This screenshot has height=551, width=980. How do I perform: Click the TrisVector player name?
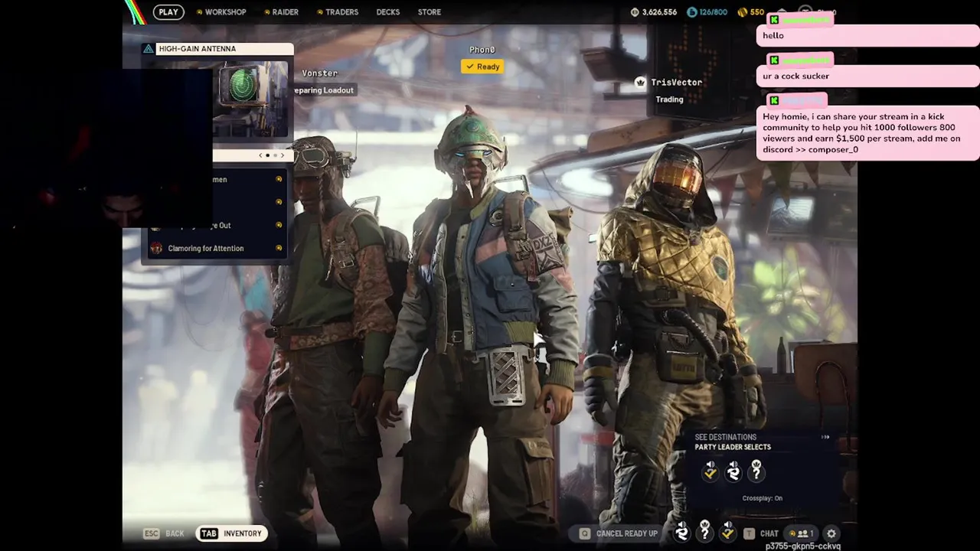click(676, 82)
